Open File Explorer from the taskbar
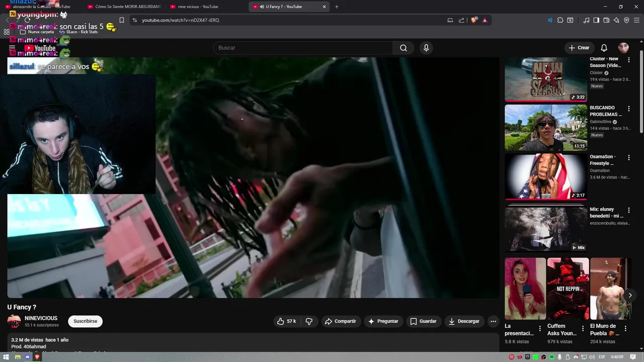This screenshot has height=362, width=644. point(17,357)
